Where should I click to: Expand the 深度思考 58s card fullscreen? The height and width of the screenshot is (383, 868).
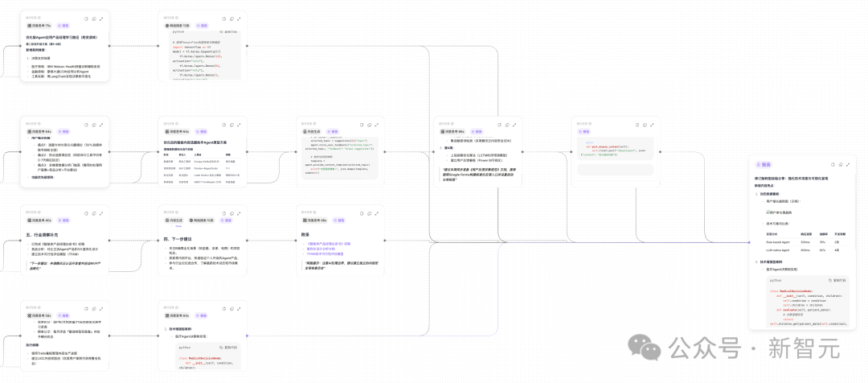(100, 308)
